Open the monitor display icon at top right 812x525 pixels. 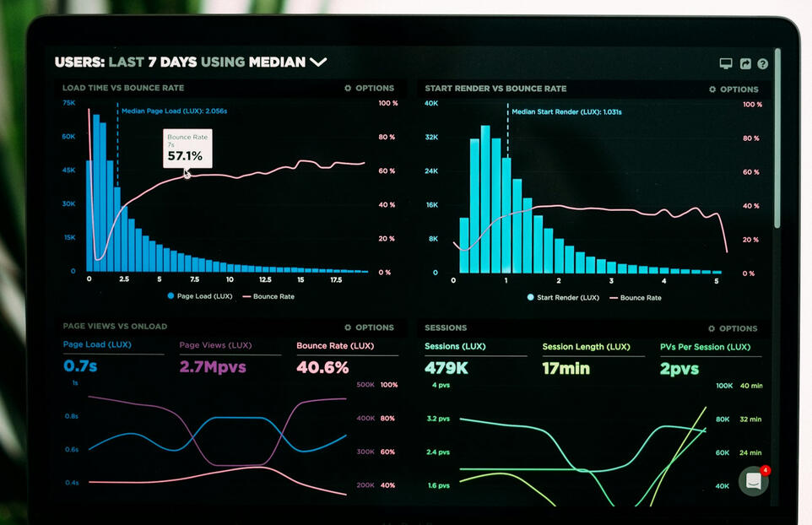(726, 63)
